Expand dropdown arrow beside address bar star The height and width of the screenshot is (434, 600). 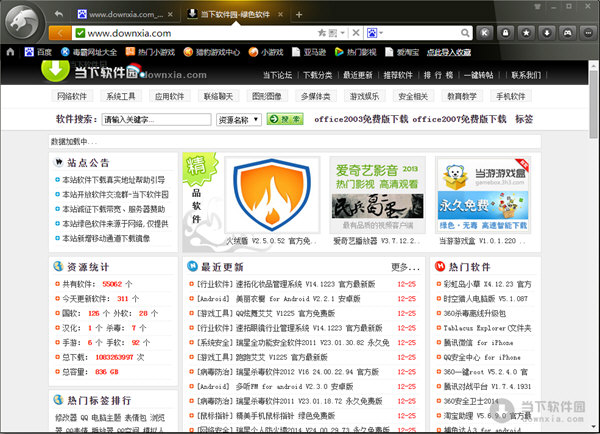point(342,33)
